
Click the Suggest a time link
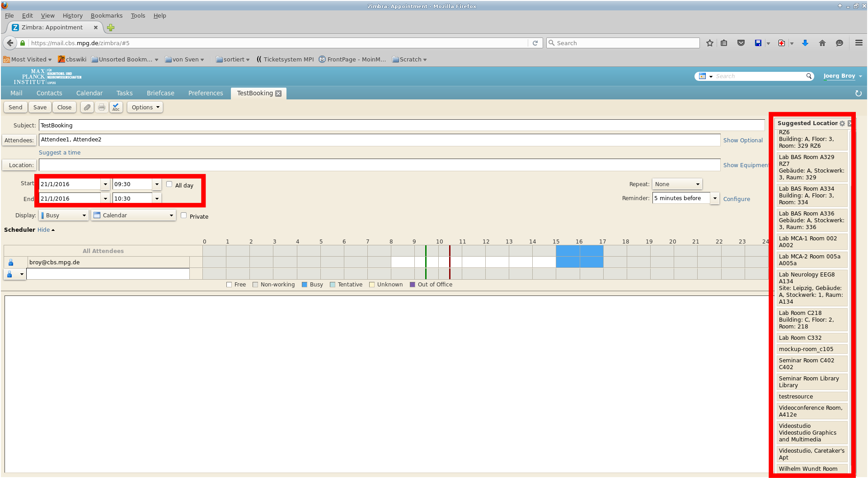(x=60, y=153)
